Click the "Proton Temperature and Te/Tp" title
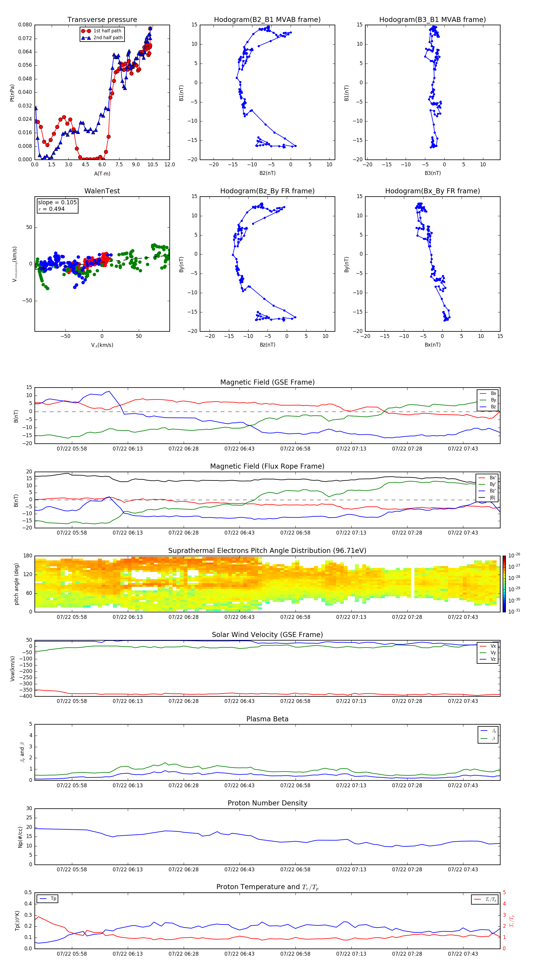The height and width of the screenshot is (980, 535). pos(267,887)
